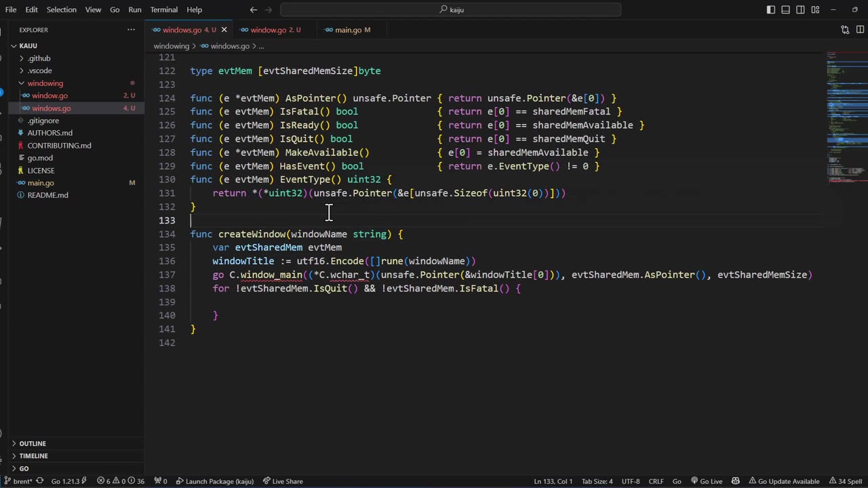Click the kaiju search box
Image resolution: width=868 pixels, height=488 pixels.
[x=451, y=9]
